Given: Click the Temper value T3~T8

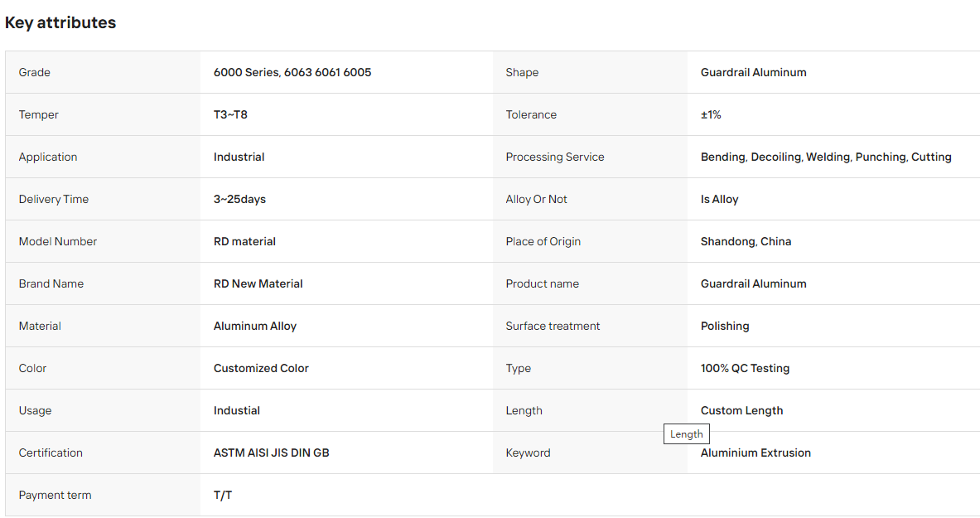Looking at the screenshot, I should [x=230, y=114].
